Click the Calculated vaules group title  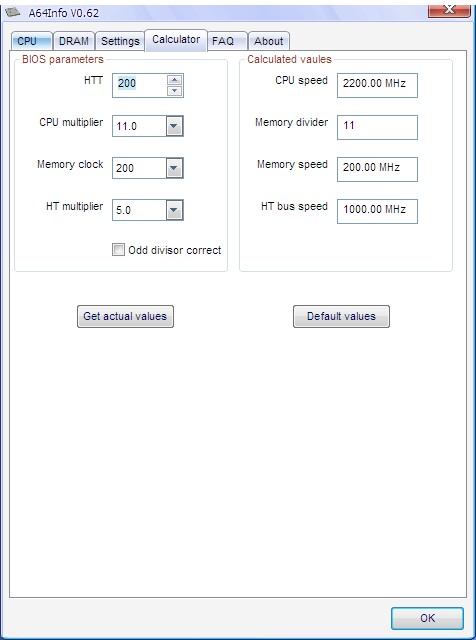pyautogui.click(x=289, y=59)
